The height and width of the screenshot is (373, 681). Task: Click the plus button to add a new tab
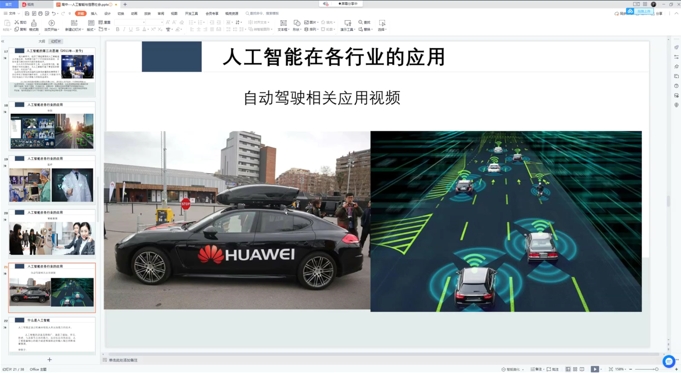point(125,4)
